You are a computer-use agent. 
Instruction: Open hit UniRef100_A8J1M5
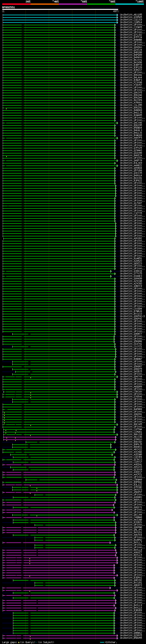131,15
